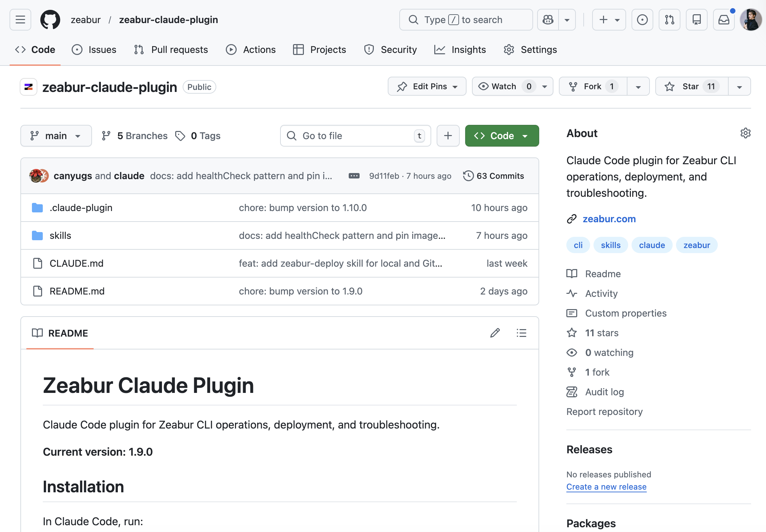Open the repository Settings tab
Image resolution: width=766 pixels, height=532 pixels.
(530, 50)
